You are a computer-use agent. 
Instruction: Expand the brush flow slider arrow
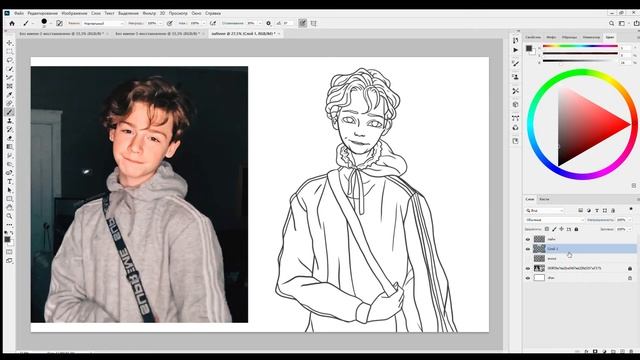204,23
